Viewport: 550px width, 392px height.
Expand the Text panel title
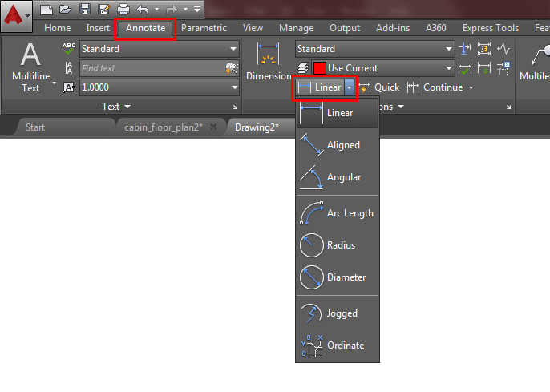tap(116, 107)
